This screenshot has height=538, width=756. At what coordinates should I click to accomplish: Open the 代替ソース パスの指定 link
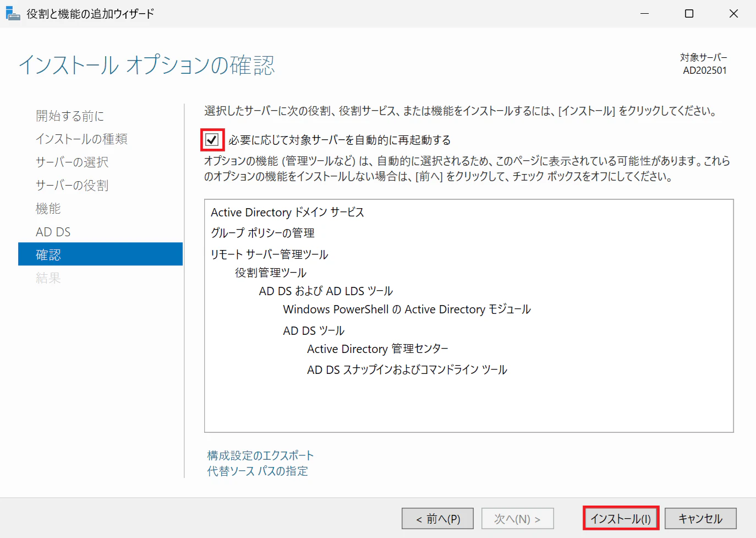pos(258,471)
